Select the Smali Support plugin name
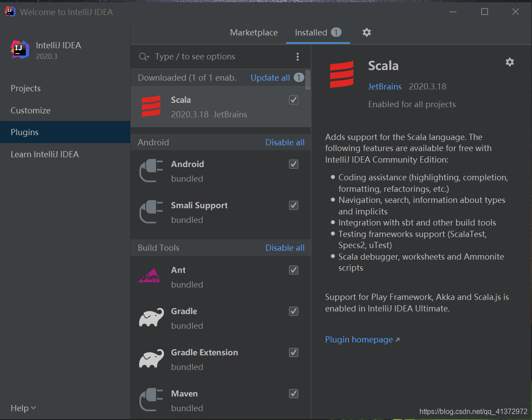The image size is (532, 420). click(x=199, y=205)
